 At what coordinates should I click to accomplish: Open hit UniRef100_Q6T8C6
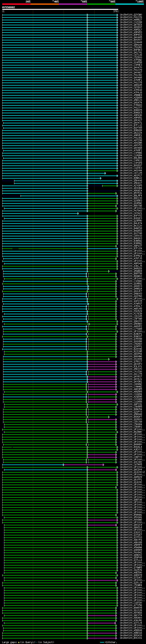pyautogui.click(x=131, y=25)
